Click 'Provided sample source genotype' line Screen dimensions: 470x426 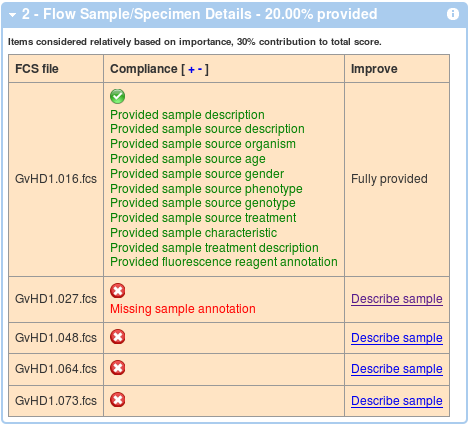[x=203, y=203]
